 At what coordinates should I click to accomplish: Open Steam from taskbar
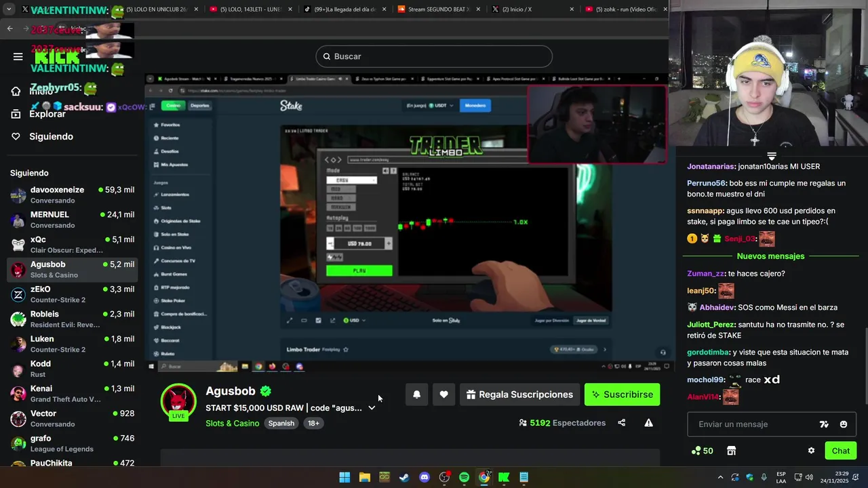tap(404, 477)
